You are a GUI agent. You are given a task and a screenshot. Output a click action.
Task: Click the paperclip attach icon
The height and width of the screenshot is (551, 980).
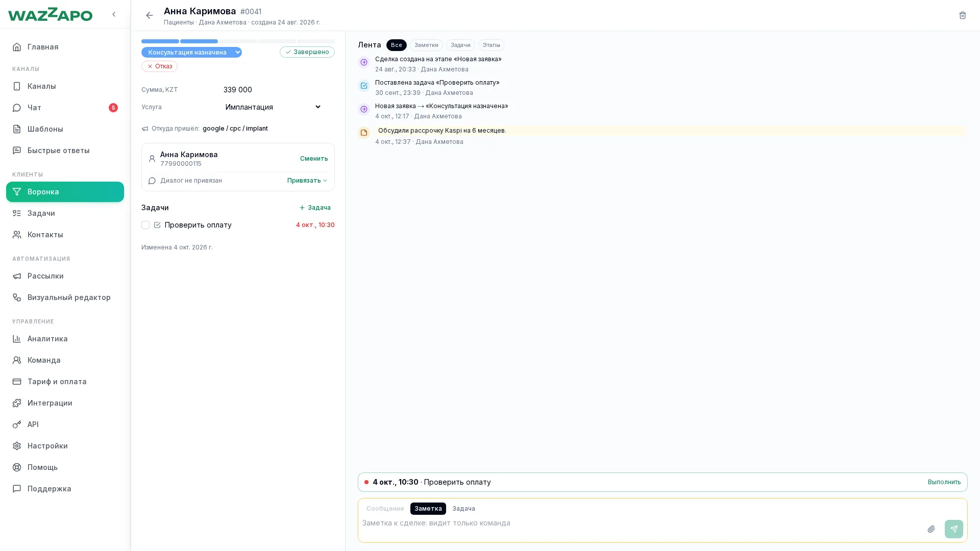(x=931, y=529)
